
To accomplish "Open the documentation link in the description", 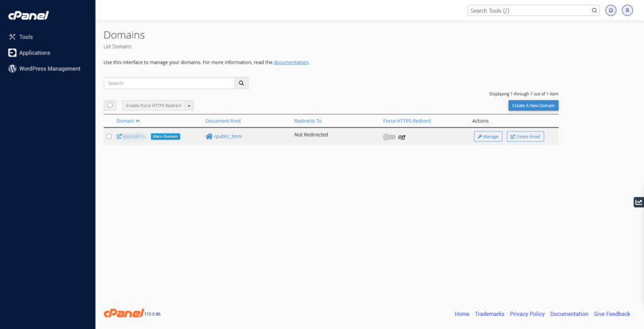I will (291, 62).
